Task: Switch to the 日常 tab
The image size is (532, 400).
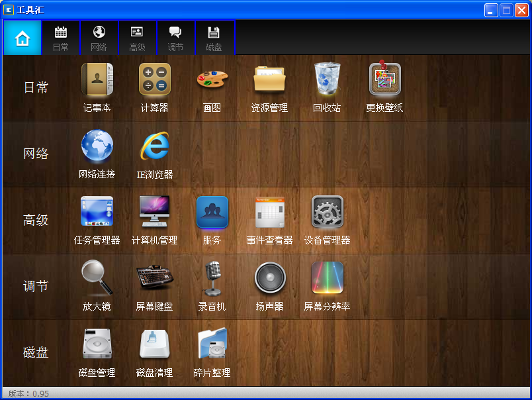Action: [61, 38]
